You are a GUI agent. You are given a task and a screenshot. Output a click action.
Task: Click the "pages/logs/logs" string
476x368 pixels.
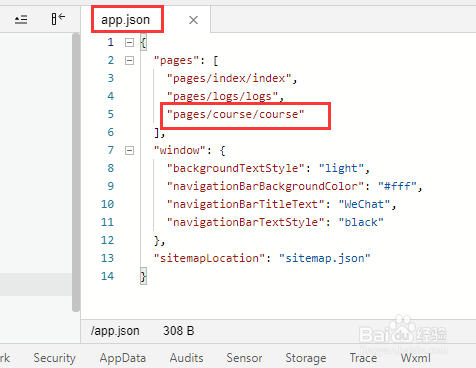click(222, 97)
